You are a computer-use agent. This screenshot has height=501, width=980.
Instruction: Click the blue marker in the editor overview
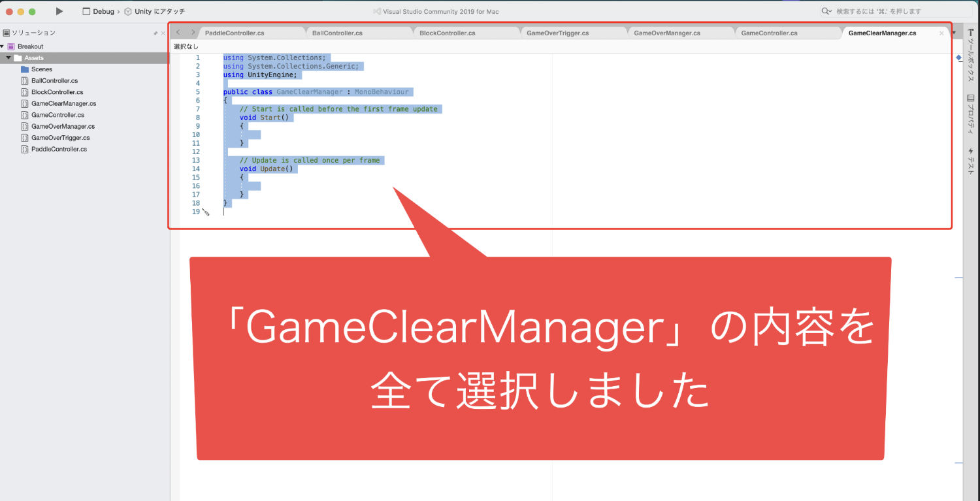[958, 58]
